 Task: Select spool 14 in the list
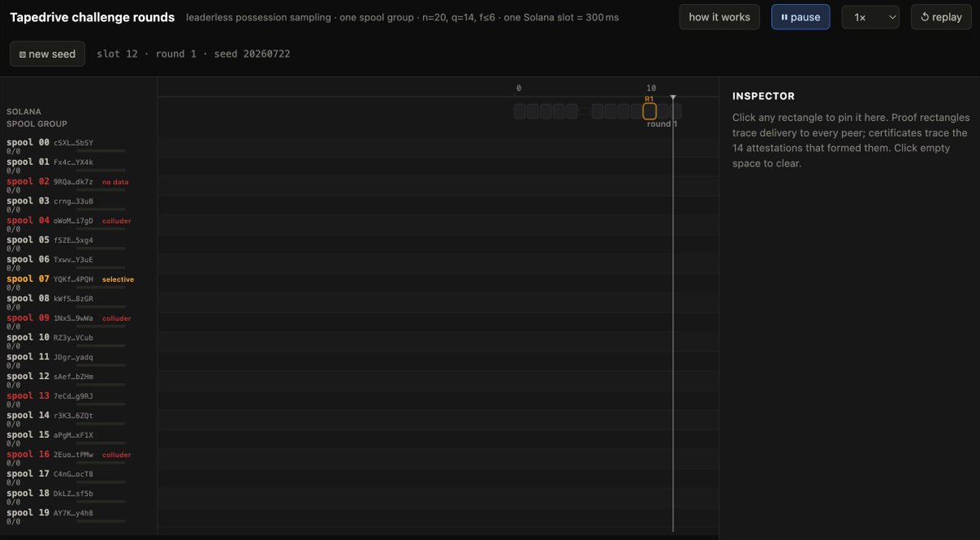point(28,415)
